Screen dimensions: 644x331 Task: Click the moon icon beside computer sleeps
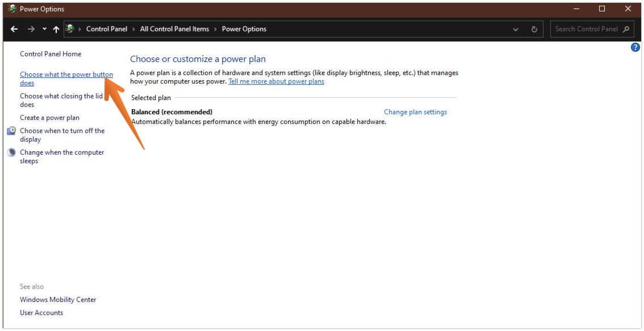[x=11, y=152]
